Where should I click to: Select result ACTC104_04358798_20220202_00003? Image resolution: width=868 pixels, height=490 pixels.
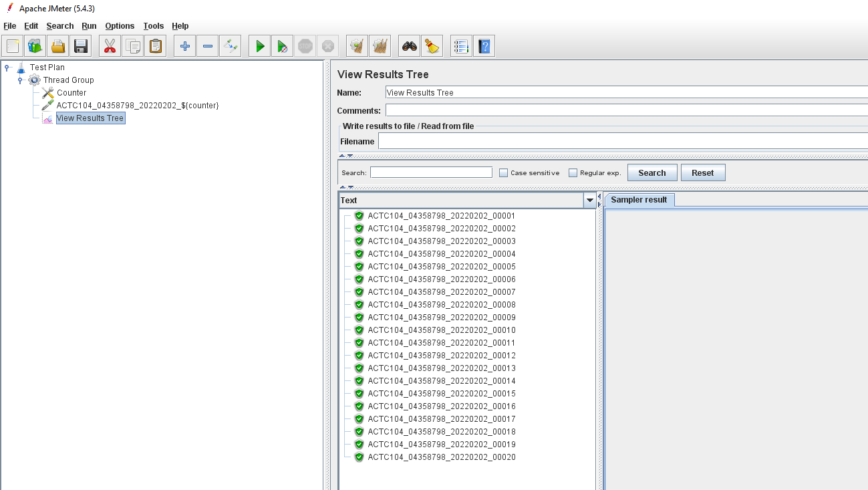click(442, 241)
